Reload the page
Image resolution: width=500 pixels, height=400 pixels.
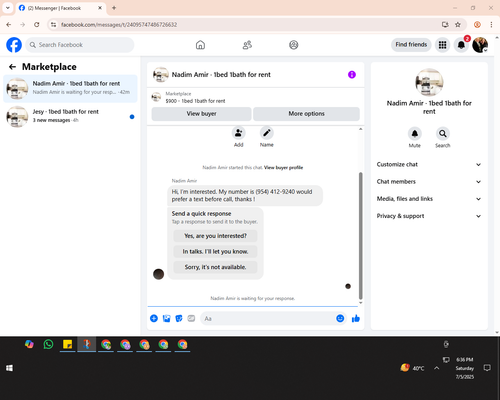pos(37,25)
